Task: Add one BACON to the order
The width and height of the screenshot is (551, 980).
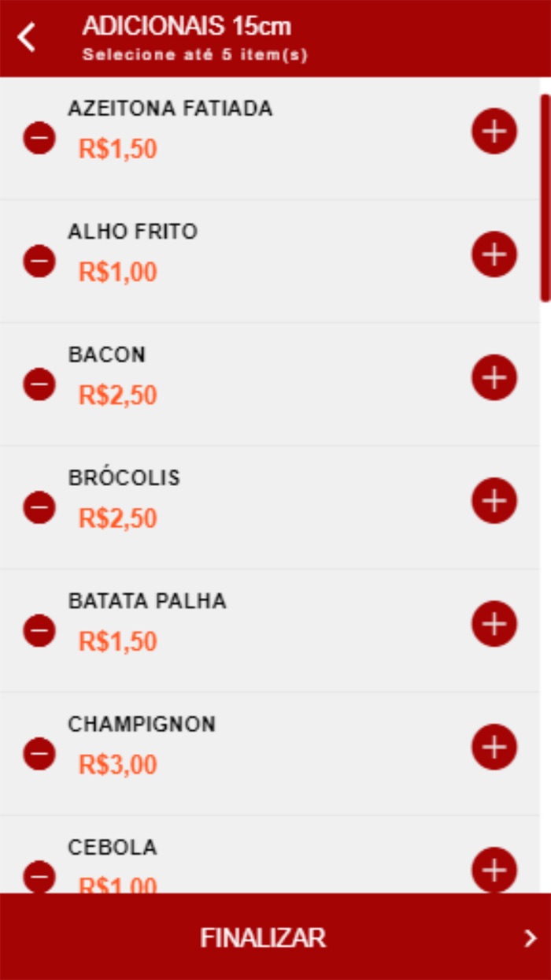Action: (x=494, y=377)
